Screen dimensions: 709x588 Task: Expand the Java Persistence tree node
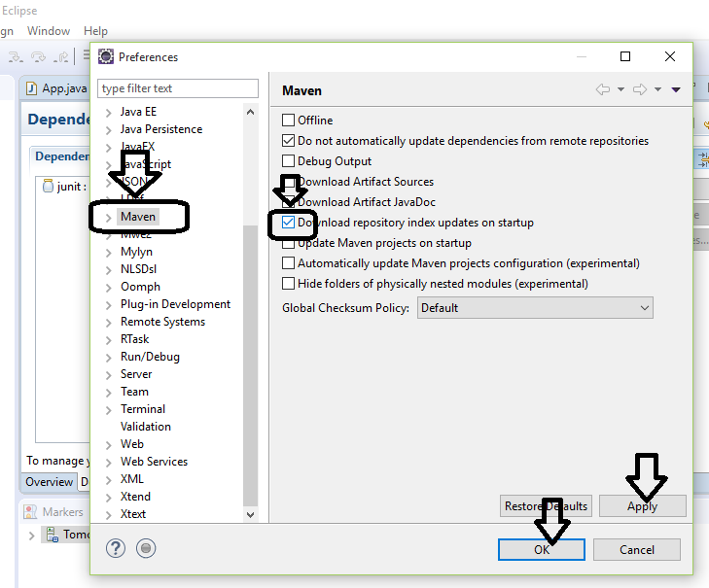(109, 130)
